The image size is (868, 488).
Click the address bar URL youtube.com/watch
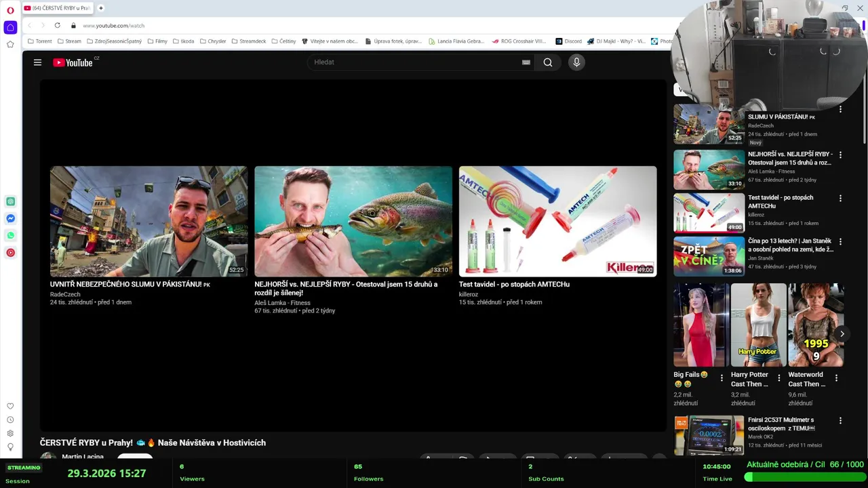[114, 26]
